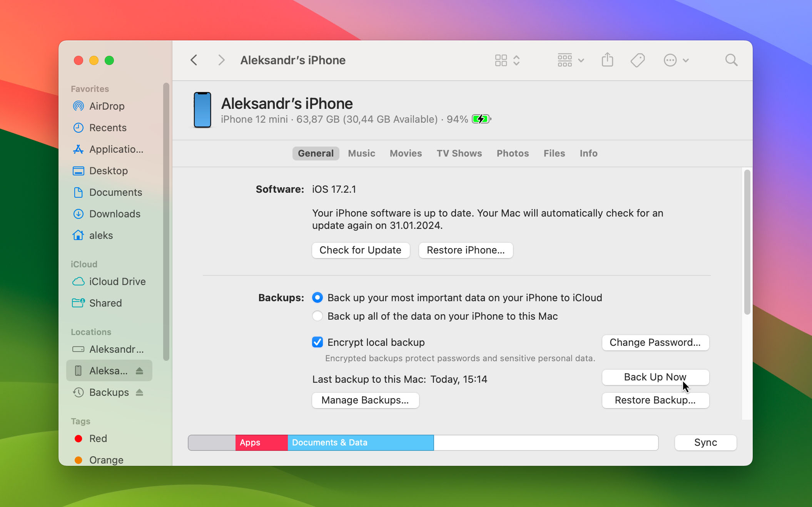812x507 pixels.
Task: Open the Search magnifier icon
Action: click(731, 60)
